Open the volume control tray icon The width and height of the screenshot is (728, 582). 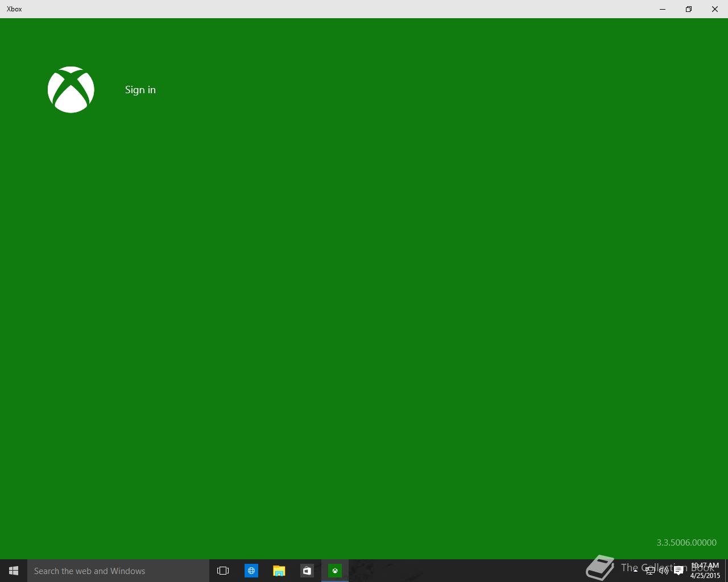tap(664, 571)
